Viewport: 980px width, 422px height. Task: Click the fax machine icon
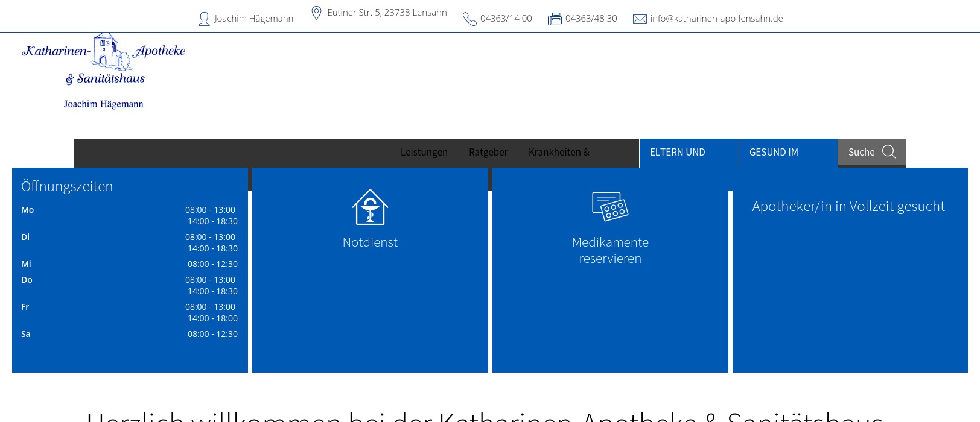tap(555, 19)
